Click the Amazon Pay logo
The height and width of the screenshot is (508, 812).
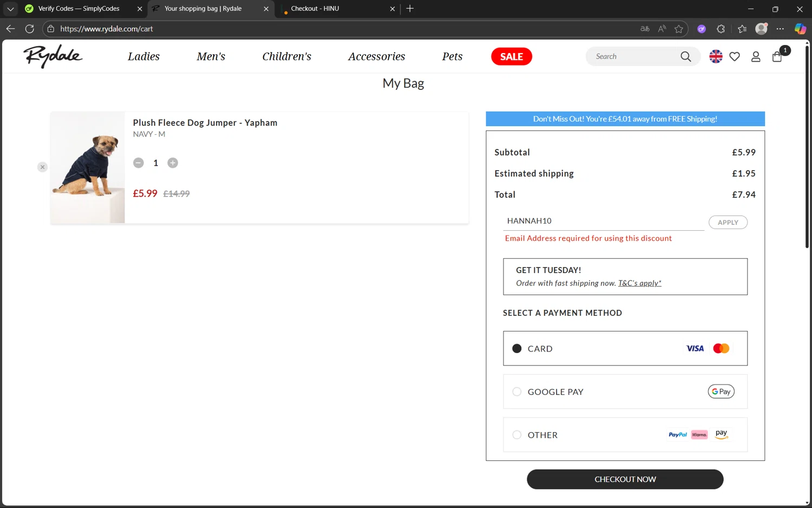coord(721,434)
